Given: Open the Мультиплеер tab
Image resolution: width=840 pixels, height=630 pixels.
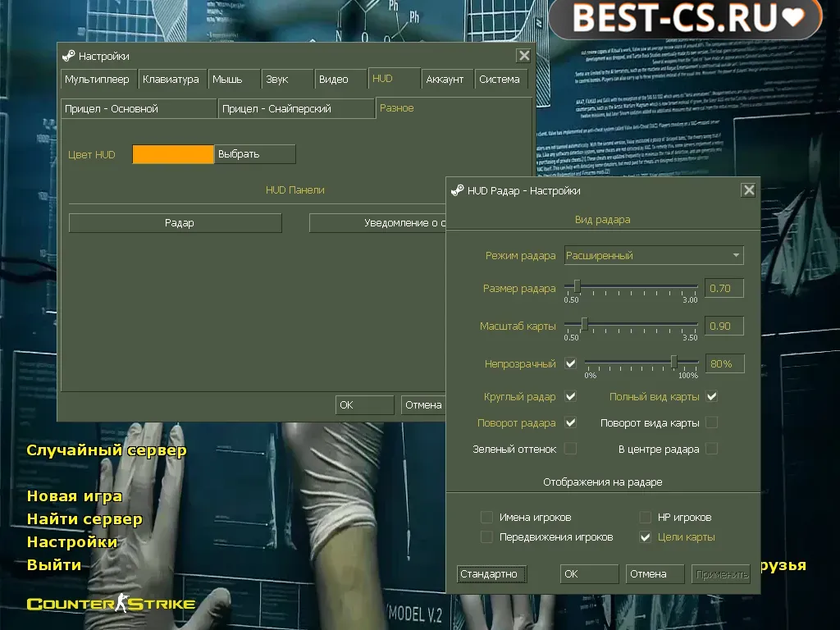Looking at the screenshot, I should (98, 80).
